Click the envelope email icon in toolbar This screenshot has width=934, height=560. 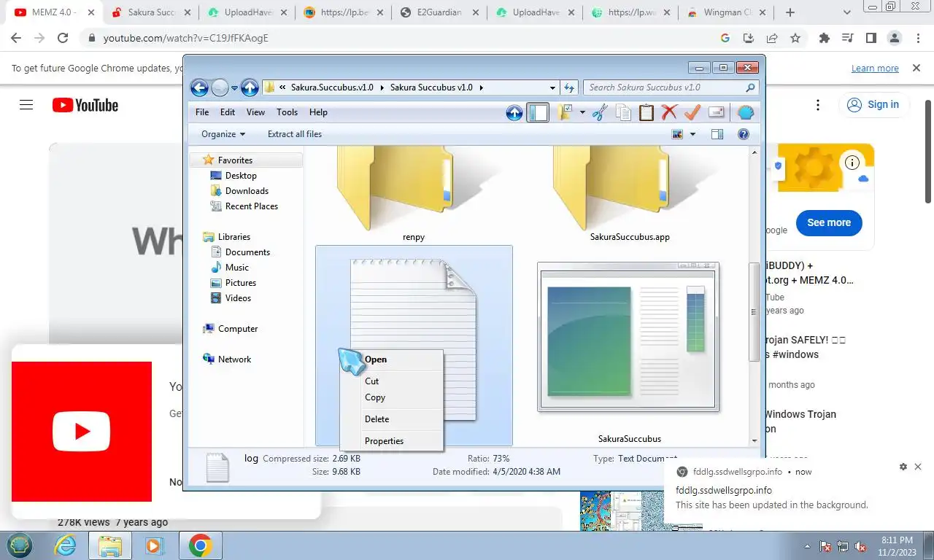716,112
